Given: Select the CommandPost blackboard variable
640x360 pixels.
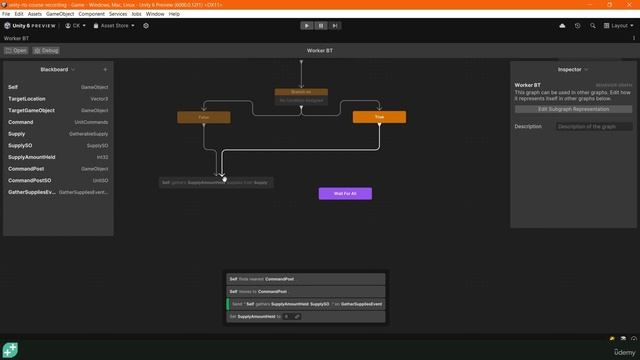Looking at the screenshot, I should [x=58, y=169].
